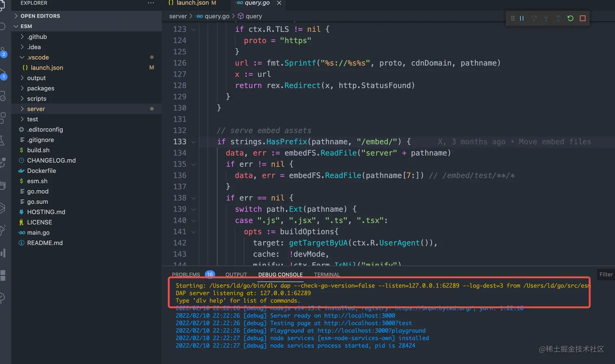Click 'DAP server listening at' console line
The height and width of the screenshot is (364, 615).
[243, 293]
